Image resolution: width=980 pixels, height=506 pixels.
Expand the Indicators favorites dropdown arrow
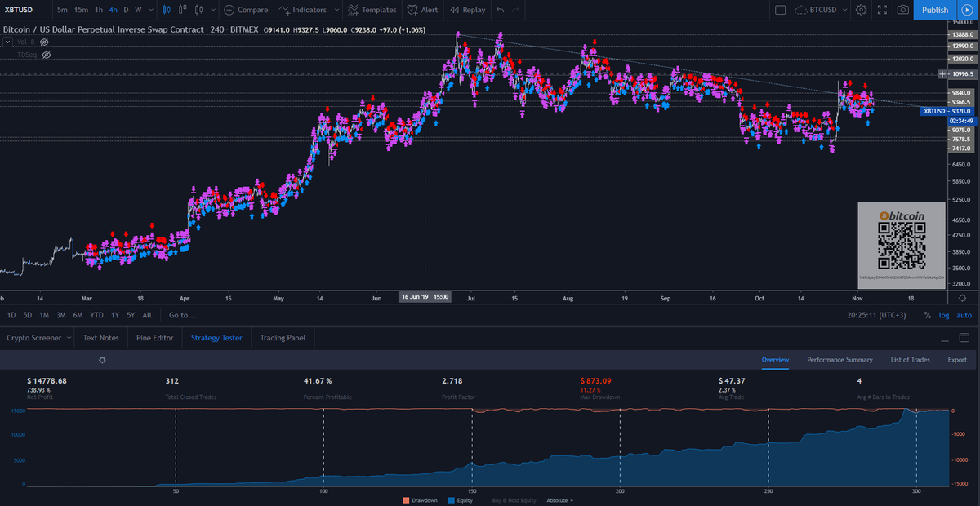click(335, 10)
